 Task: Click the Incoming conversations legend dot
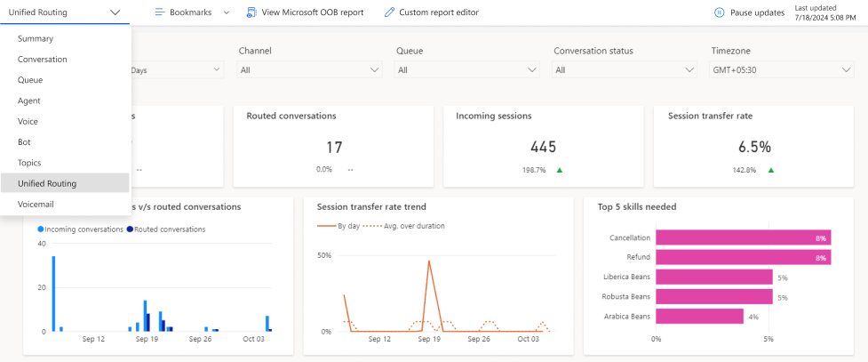coord(40,229)
